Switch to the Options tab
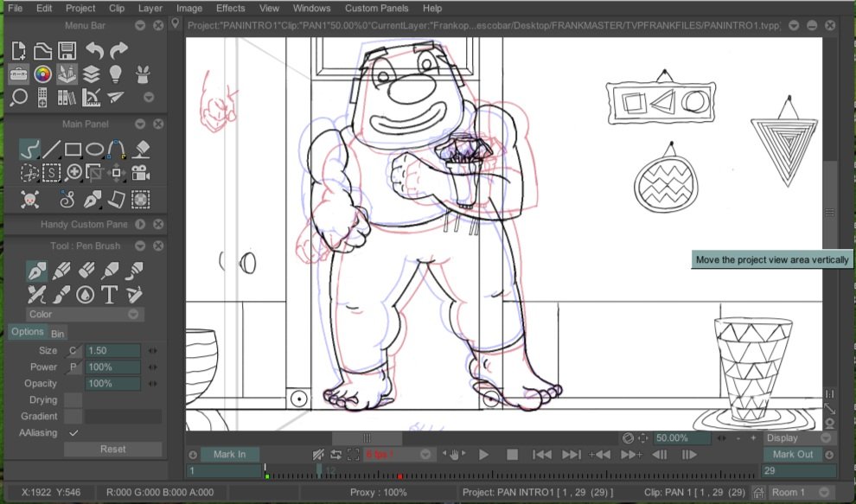The image size is (856, 504). [x=28, y=332]
